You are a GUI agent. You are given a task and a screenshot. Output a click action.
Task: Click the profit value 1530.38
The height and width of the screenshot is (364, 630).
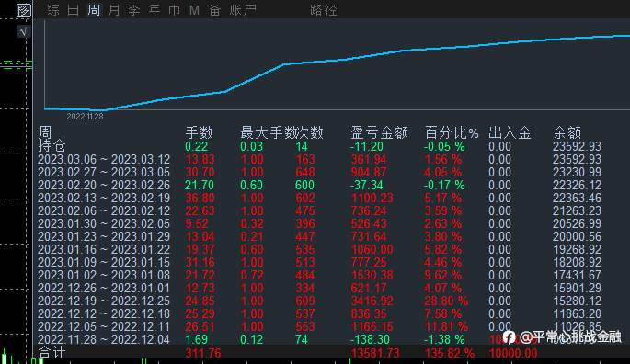tap(372, 275)
